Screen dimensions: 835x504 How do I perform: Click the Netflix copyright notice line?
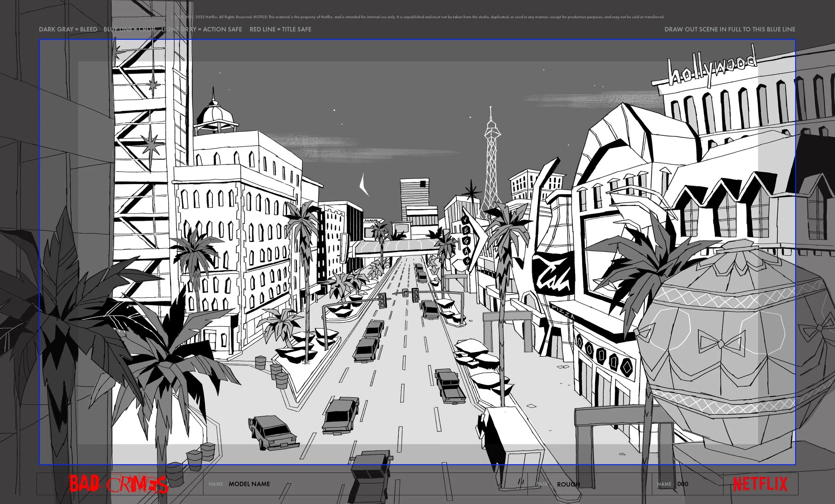pyautogui.click(x=417, y=17)
